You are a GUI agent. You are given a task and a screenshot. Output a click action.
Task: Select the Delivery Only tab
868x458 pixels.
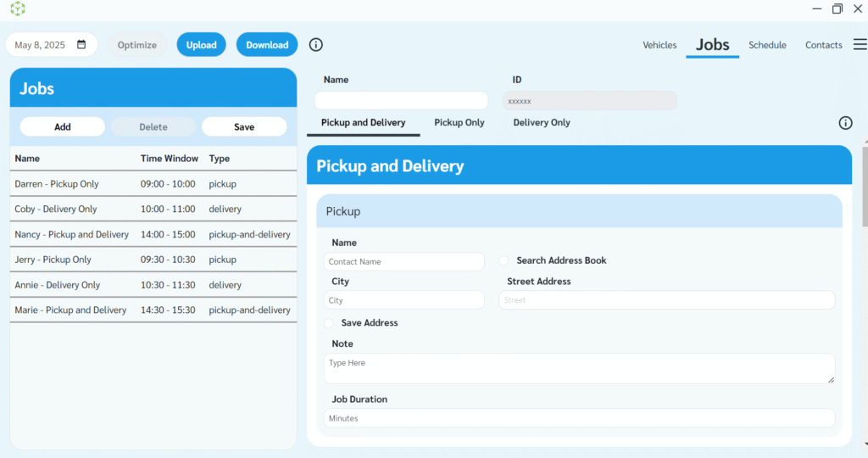tap(542, 123)
